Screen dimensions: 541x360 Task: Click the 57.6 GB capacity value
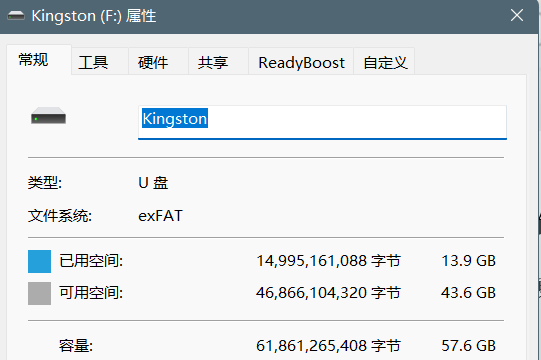tap(468, 346)
